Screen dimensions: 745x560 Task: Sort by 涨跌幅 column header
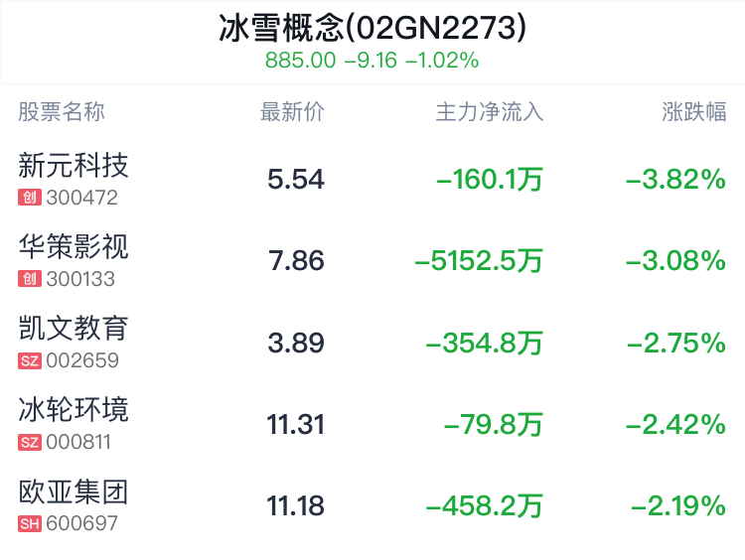pyautogui.click(x=694, y=112)
